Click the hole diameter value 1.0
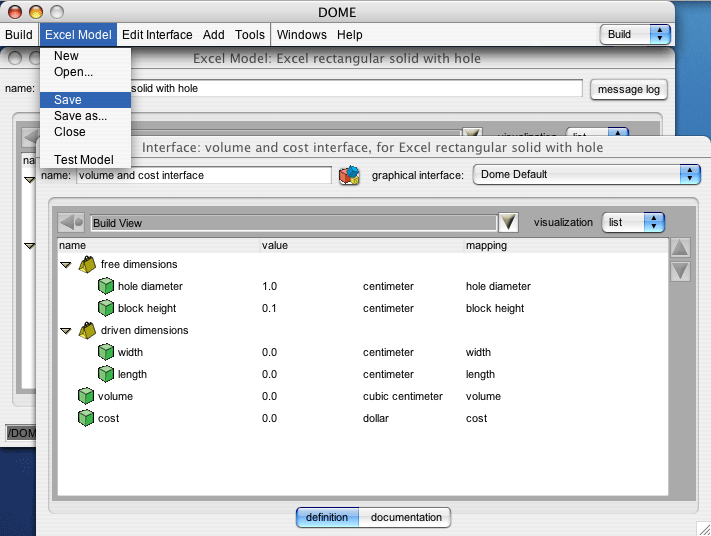This screenshot has width=711, height=536. (x=269, y=287)
